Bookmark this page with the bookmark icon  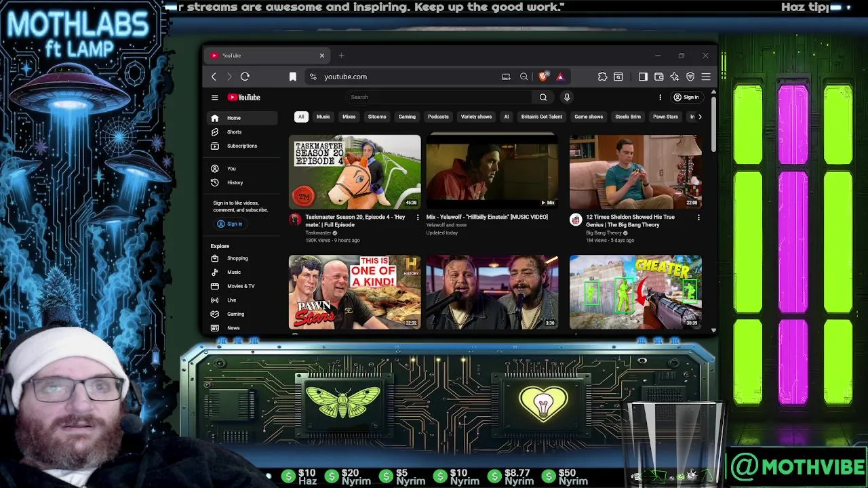tap(293, 77)
